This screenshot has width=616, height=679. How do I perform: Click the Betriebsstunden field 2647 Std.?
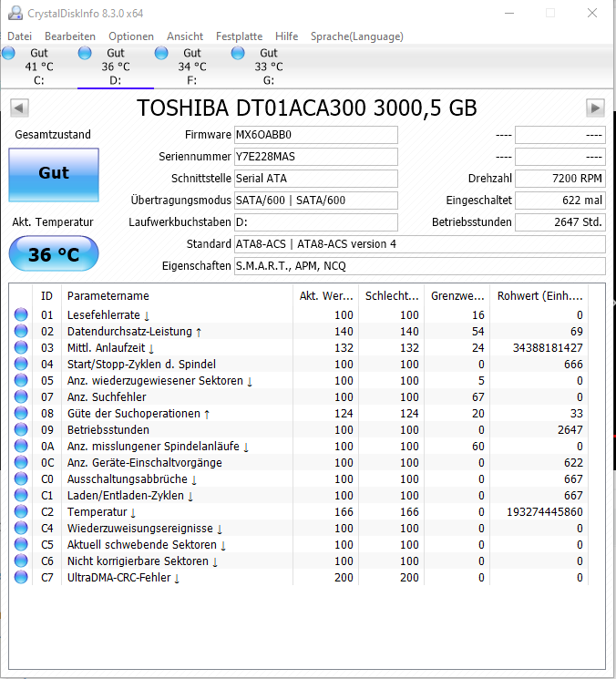[560, 222]
